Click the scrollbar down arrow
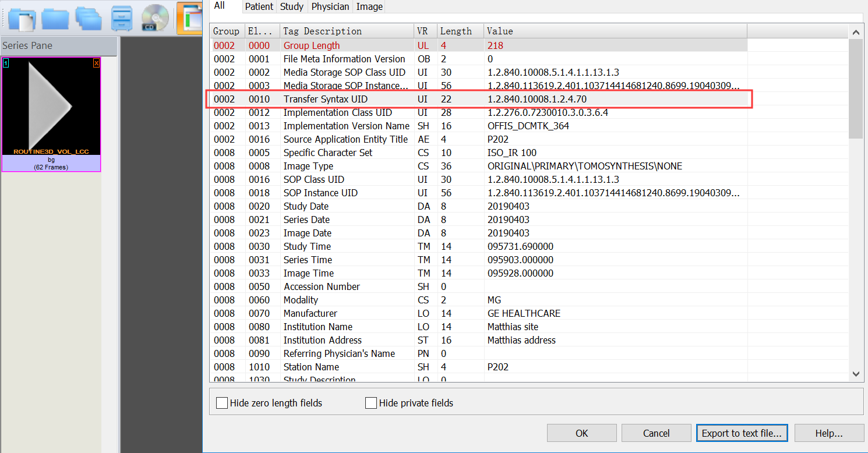868x453 pixels. coord(856,374)
